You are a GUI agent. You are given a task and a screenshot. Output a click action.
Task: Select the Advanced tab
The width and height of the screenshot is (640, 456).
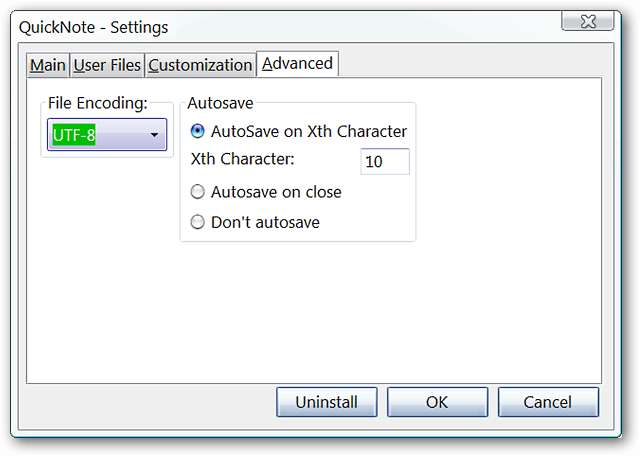297,63
